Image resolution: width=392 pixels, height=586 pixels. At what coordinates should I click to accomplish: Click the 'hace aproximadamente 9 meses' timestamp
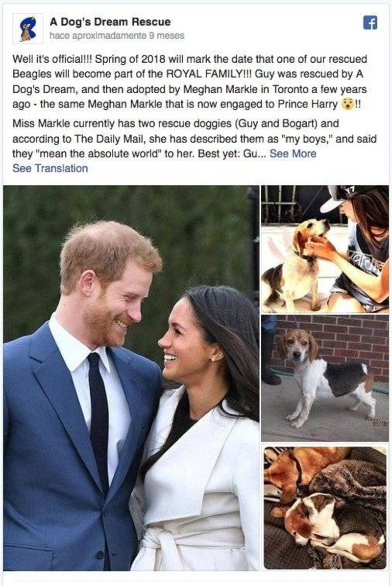point(117,35)
